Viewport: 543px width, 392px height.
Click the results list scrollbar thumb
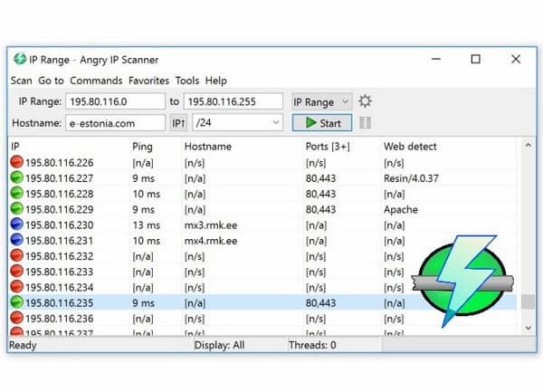click(x=528, y=301)
